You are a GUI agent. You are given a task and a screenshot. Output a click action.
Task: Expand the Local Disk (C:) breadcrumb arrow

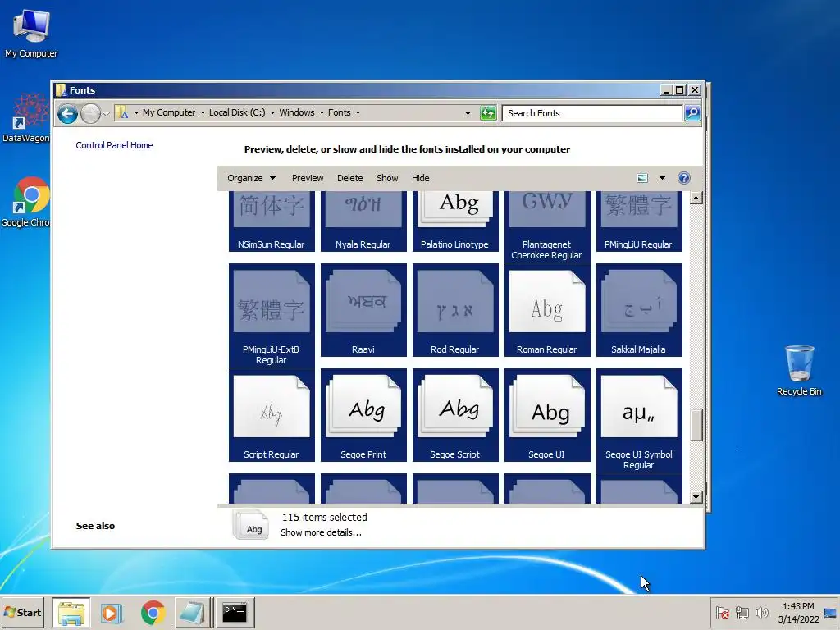coord(272,113)
